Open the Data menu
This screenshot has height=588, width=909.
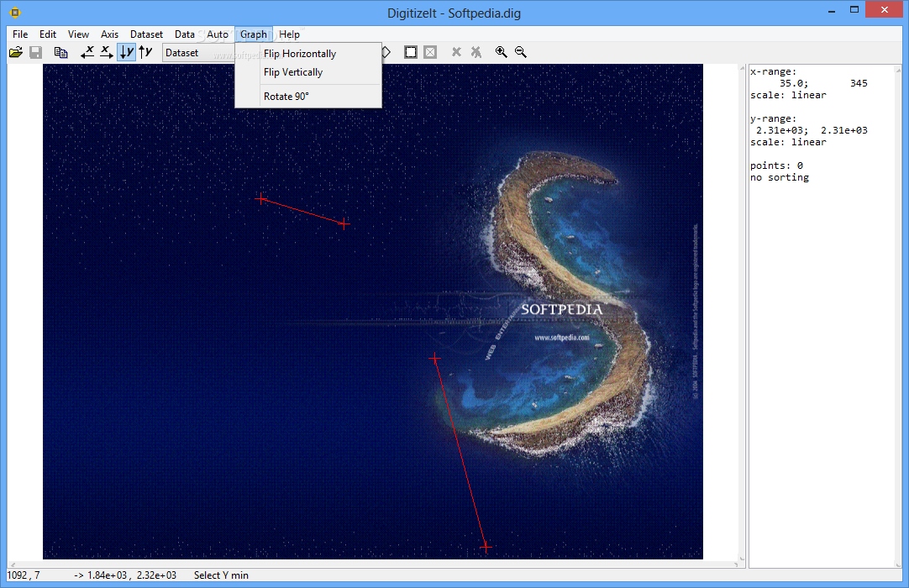tap(185, 34)
